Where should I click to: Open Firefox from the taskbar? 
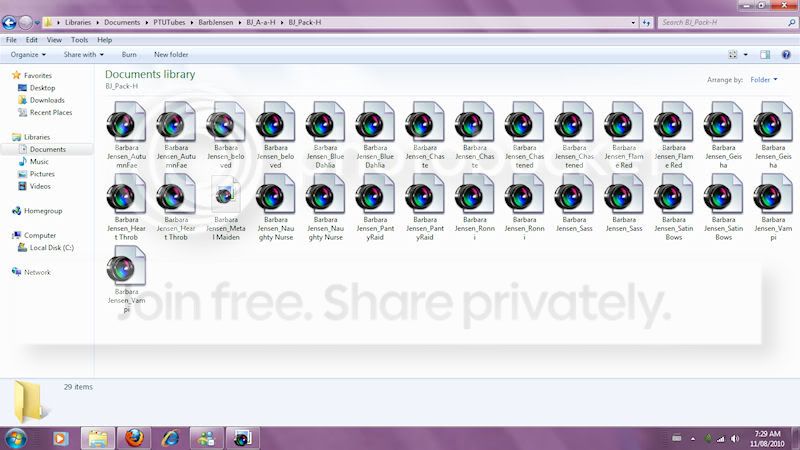pos(134,438)
